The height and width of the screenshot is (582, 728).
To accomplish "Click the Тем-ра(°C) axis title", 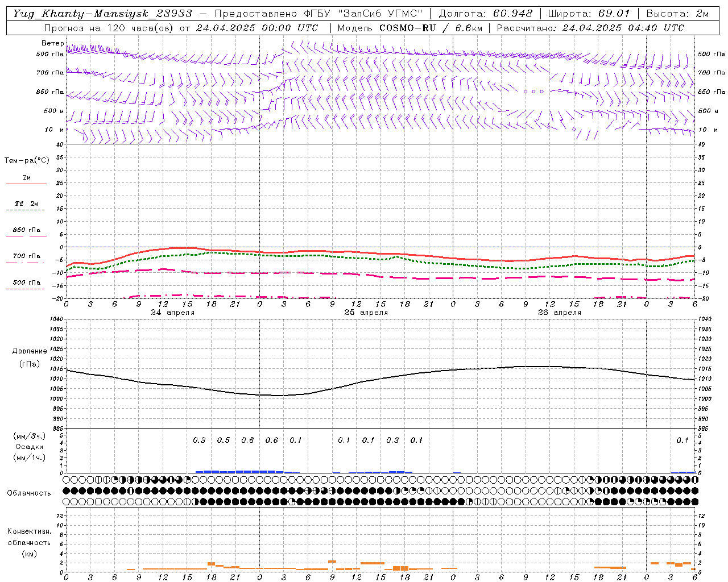I will point(27,161).
